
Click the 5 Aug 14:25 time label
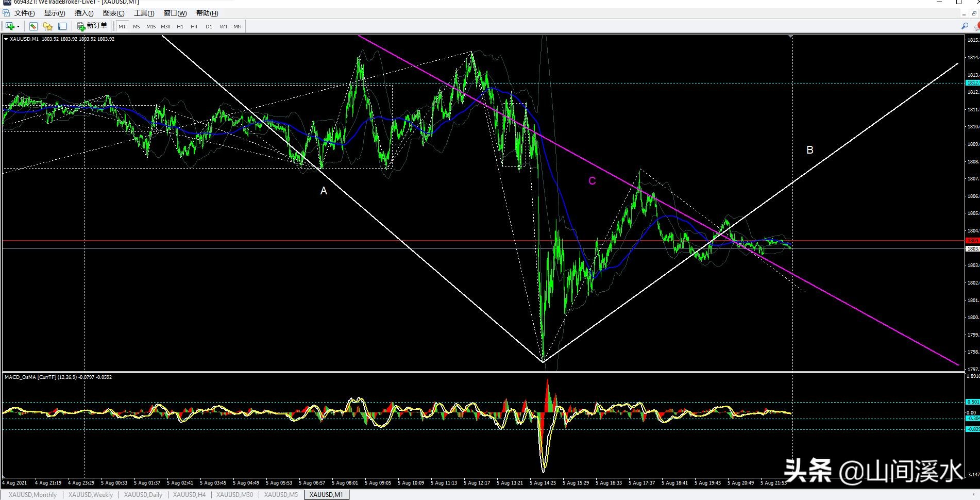pos(543,483)
